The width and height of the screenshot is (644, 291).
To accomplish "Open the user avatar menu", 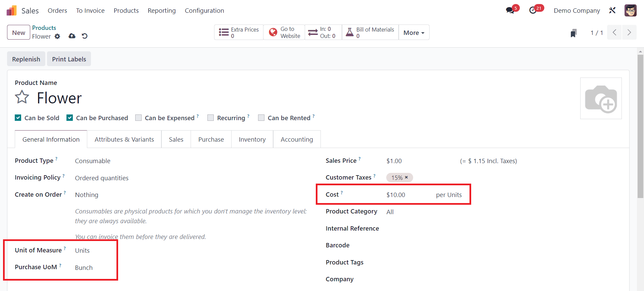I will click(630, 10).
